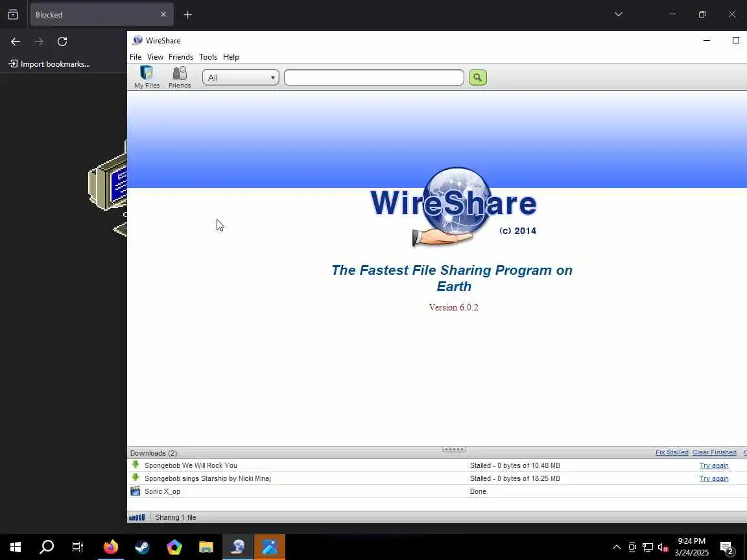This screenshot has width=747, height=560.
Task: Click the green search magnifier button
Action: point(477,77)
